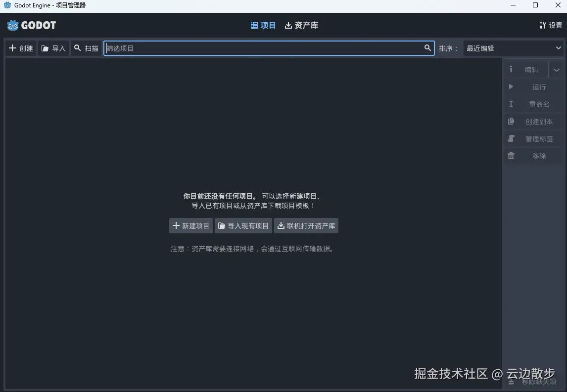
Task: Click the 排序： label
Action: click(x=448, y=48)
